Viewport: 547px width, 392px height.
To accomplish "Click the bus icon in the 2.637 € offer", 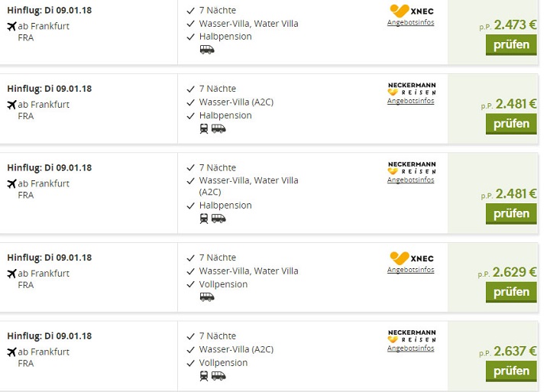I will point(218,376).
